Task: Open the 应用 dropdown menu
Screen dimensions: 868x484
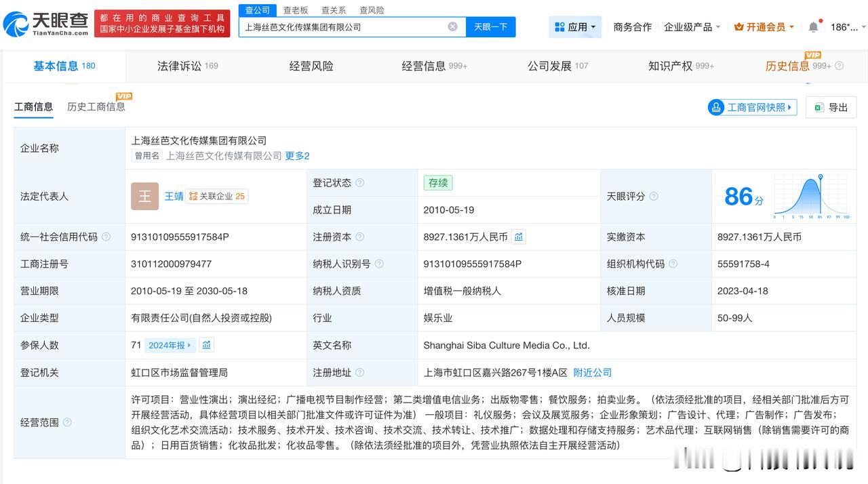Action: click(575, 27)
